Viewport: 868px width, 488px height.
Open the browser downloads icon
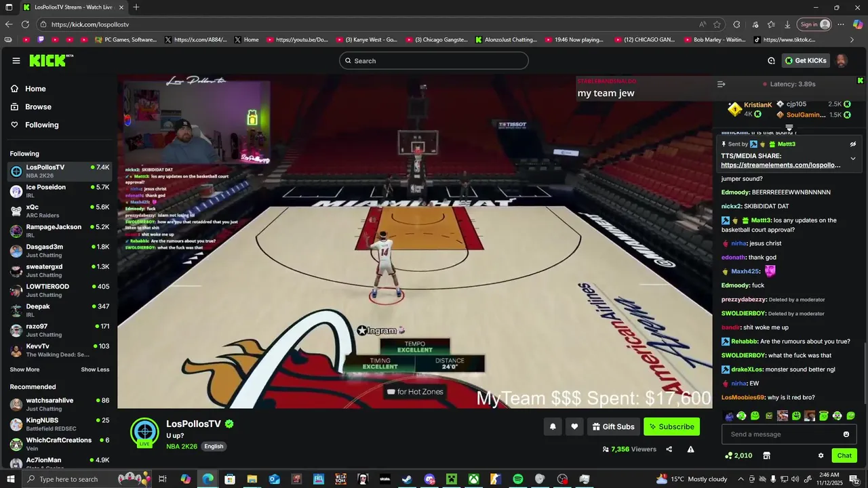coord(787,24)
